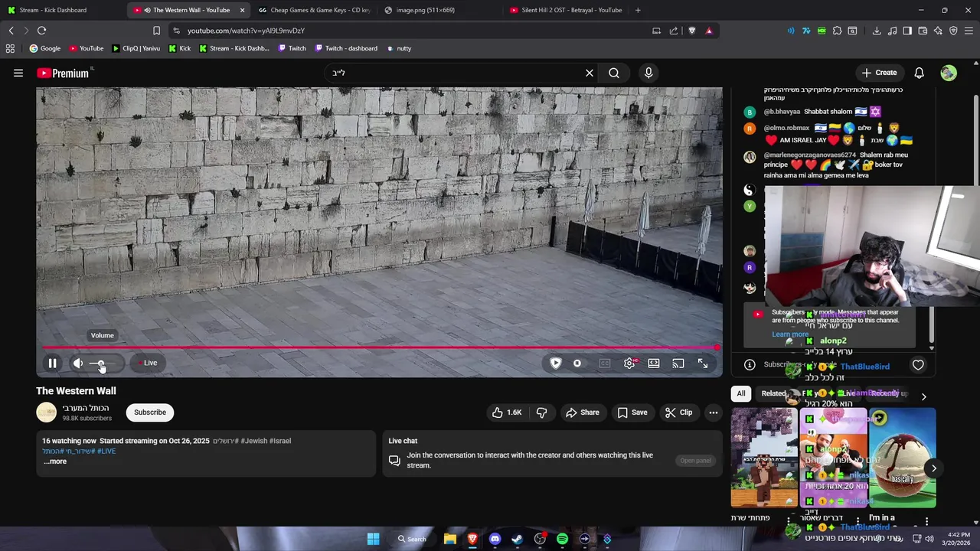Mute the video with the speaker icon
Image resolution: width=980 pixels, height=551 pixels.
(77, 364)
